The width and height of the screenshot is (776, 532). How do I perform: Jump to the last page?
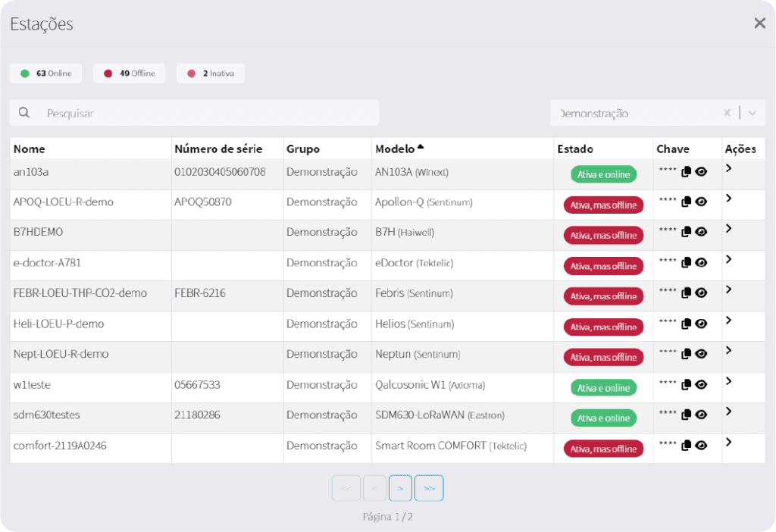coord(429,488)
